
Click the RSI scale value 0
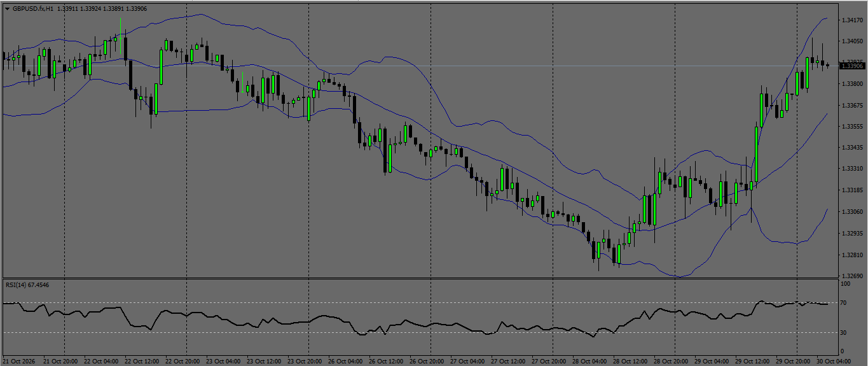pyautogui.click(x=843, y=351)
